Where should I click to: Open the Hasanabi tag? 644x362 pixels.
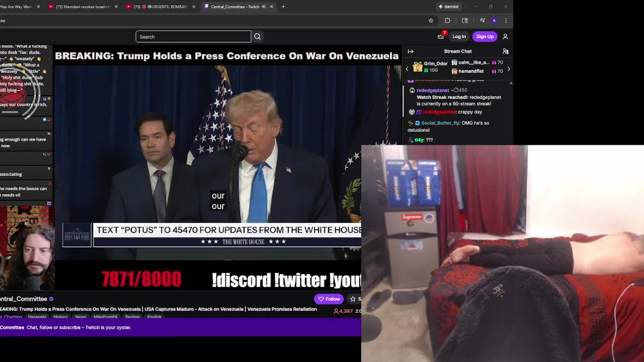coord(37,317)
